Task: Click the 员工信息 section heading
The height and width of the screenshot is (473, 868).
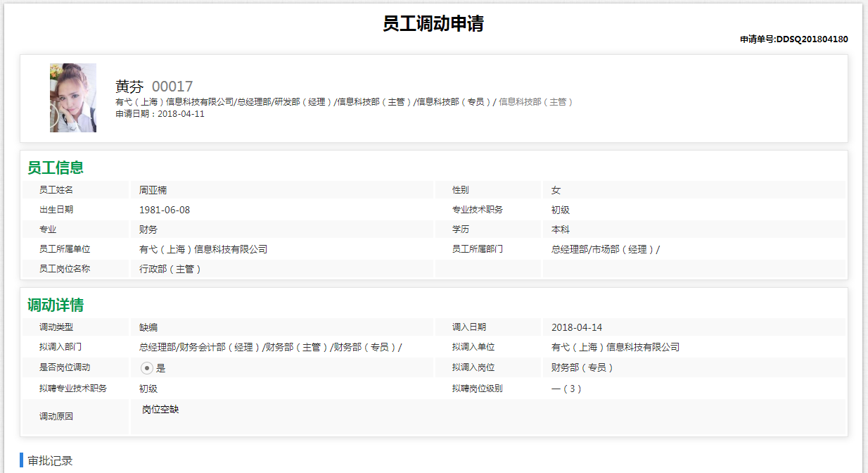Action: click(x=56, y=168)
